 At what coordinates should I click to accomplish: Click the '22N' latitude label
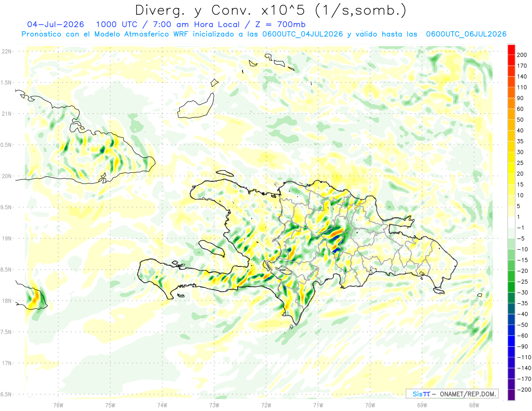click(x=7, y=51)
